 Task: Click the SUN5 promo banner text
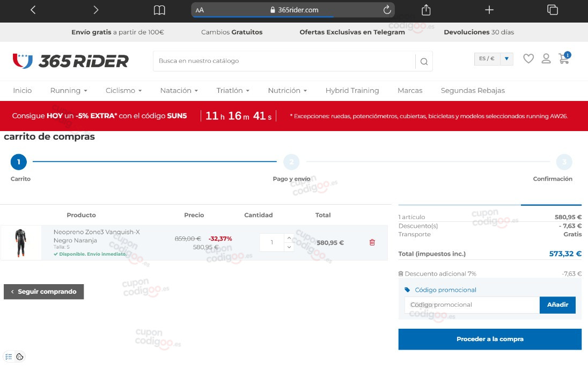[99, 115]
